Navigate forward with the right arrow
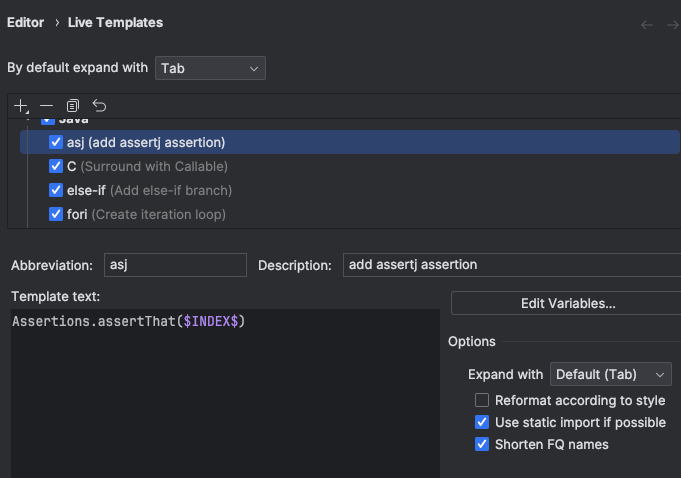The image size is (681, 478). tap(673, 23)
